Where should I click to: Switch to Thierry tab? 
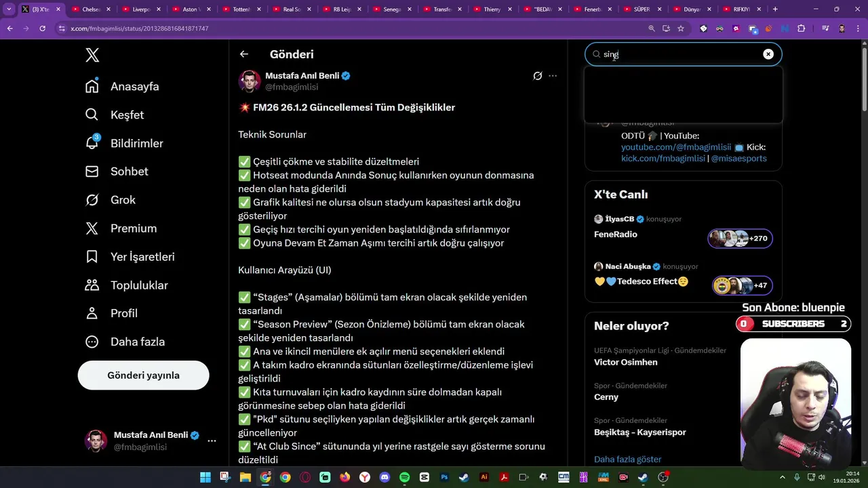492,9
